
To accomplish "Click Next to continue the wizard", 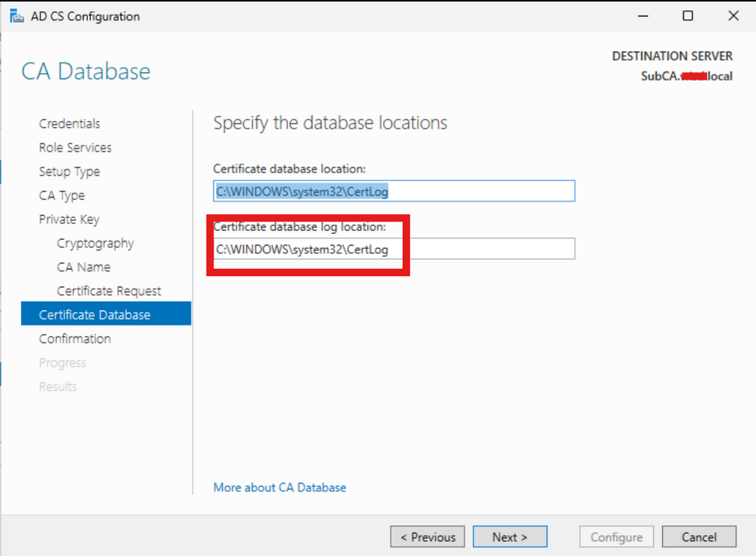I will (x=510, y=537).
